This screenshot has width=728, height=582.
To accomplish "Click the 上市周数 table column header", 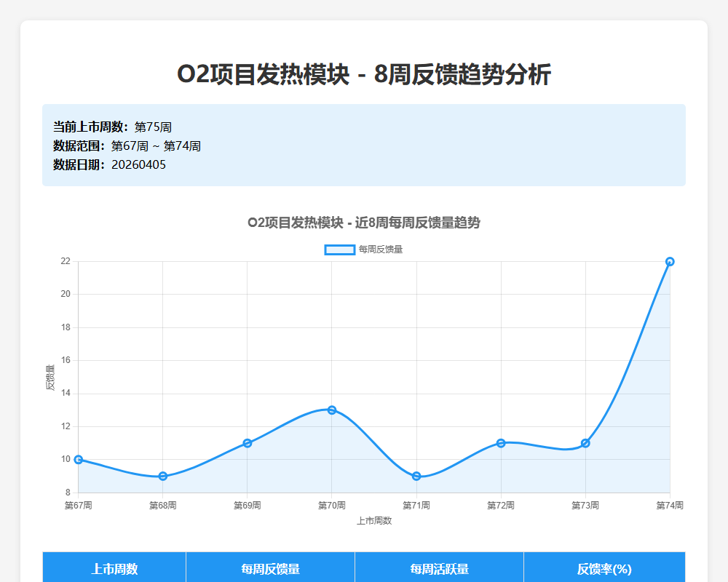I will [114, 568].
